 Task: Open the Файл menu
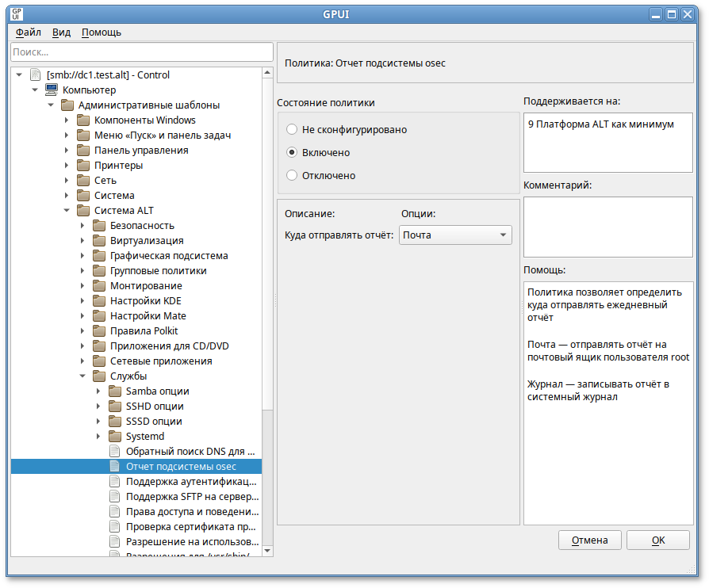29,32
